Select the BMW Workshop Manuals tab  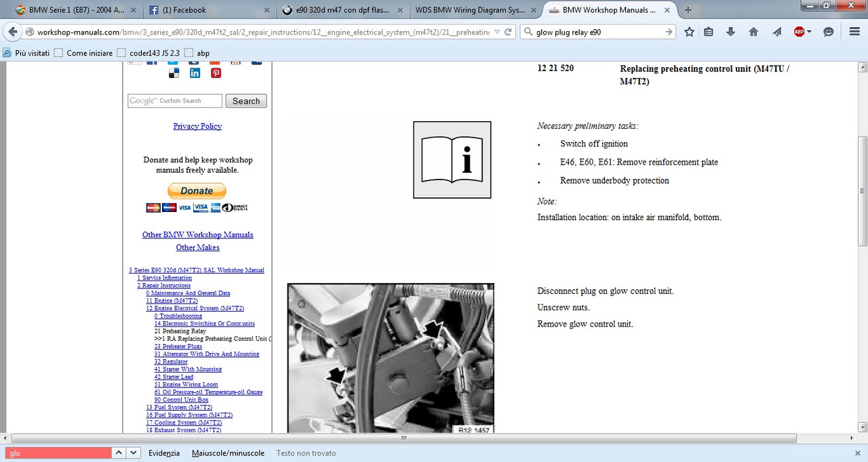[x=610, y=10]
